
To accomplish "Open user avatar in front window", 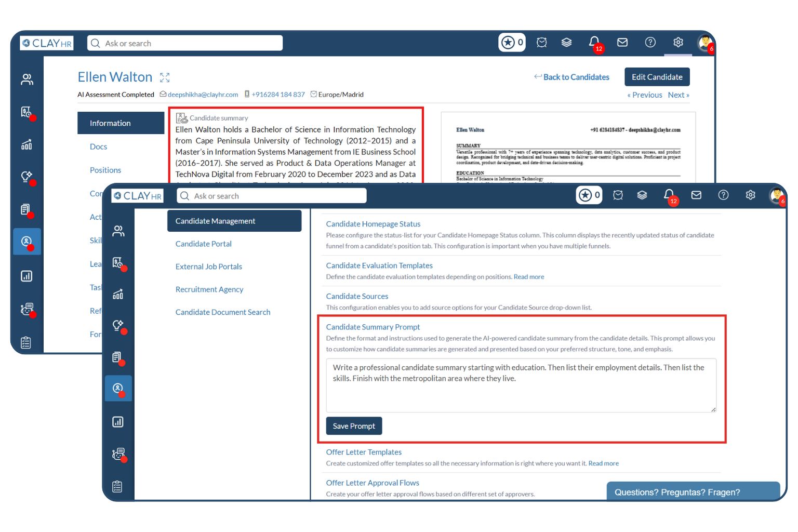I will tap(777, 195).
